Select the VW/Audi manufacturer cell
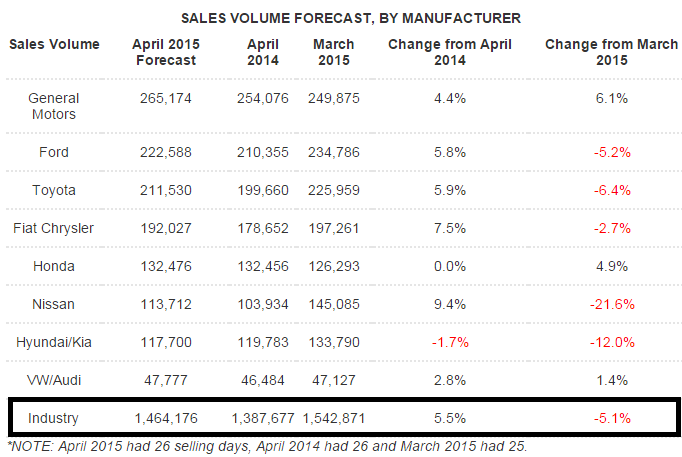Screen dimensions: 682x457 [x=54, y=379]
